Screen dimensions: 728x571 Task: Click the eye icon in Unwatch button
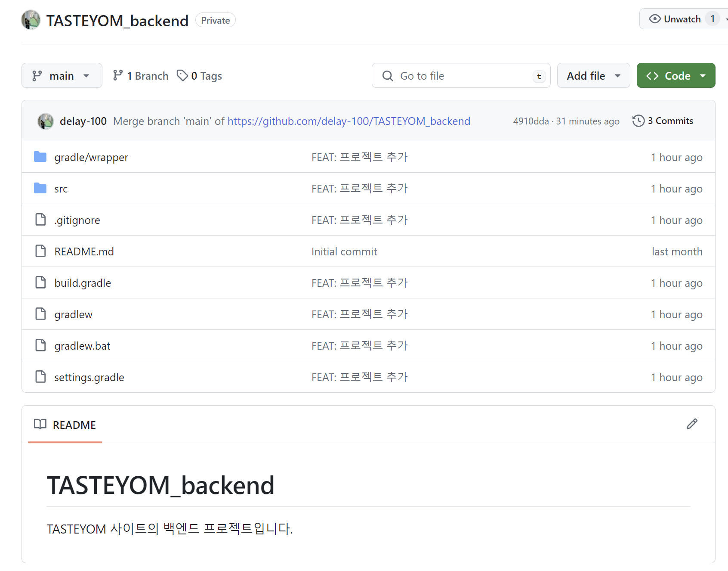point(655,19)
